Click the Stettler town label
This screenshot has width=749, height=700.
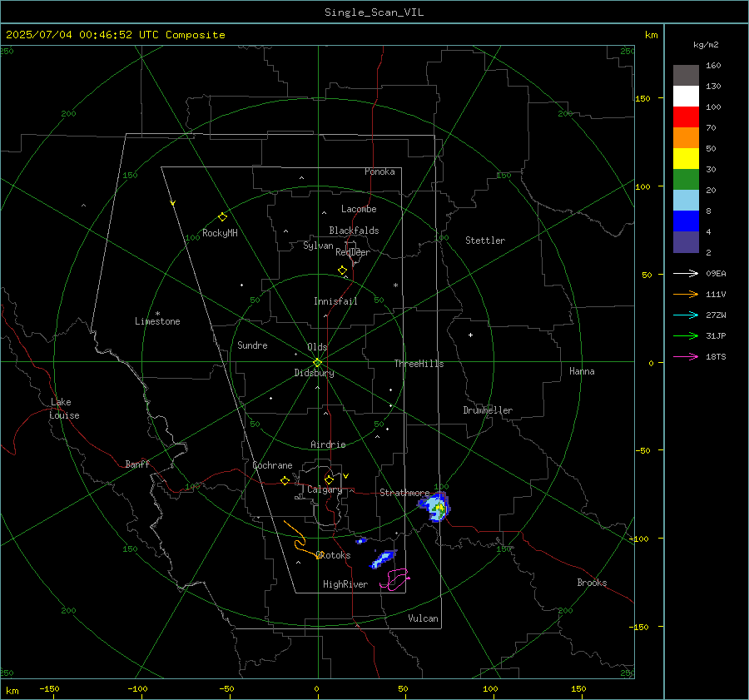tap(485, 241)
